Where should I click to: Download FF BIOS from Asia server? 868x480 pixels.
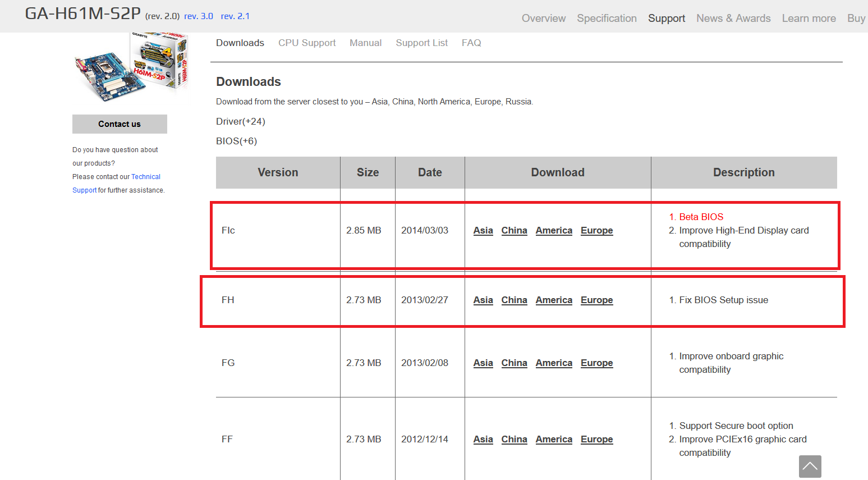click(483, 439)
